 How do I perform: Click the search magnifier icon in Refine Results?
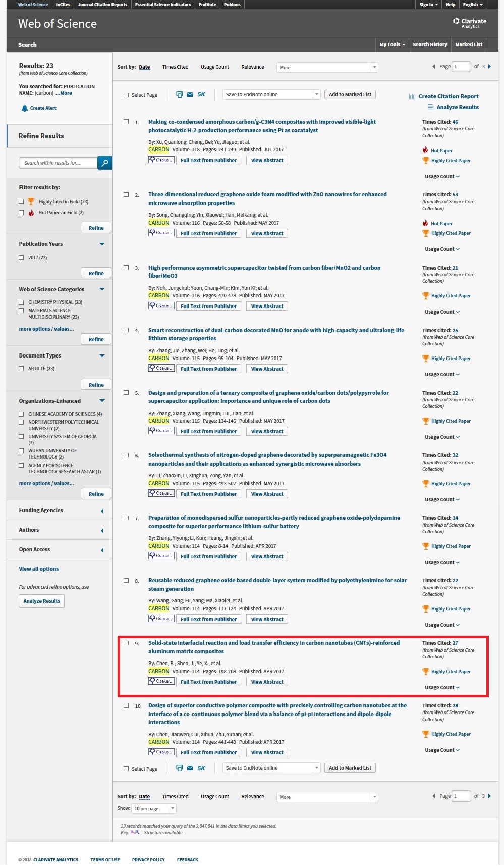tap(104, 163)
